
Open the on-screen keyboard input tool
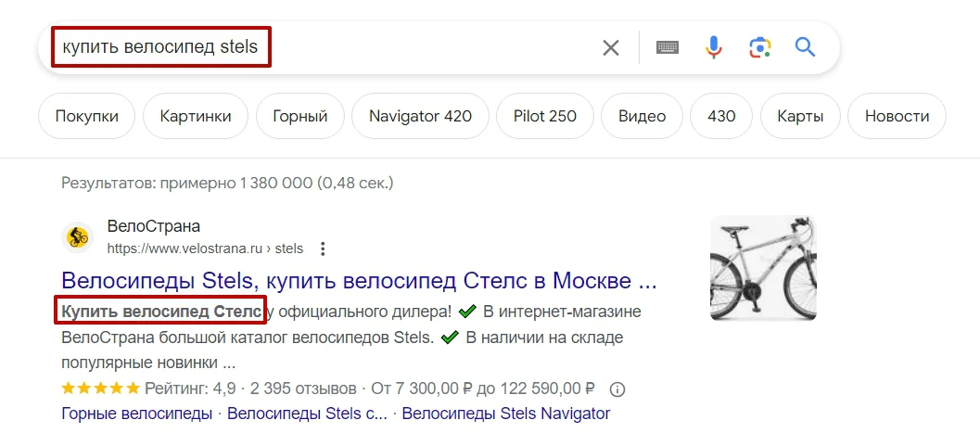(668, 47)
